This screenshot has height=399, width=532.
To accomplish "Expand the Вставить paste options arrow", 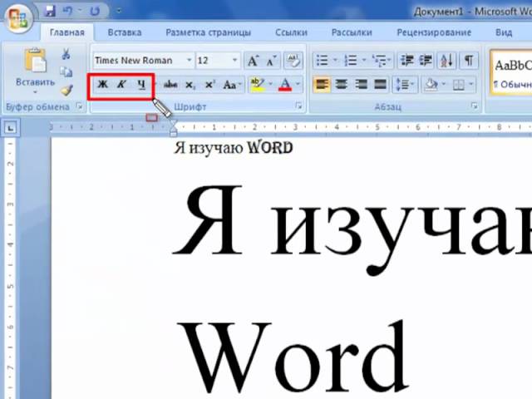I will 35,92.
